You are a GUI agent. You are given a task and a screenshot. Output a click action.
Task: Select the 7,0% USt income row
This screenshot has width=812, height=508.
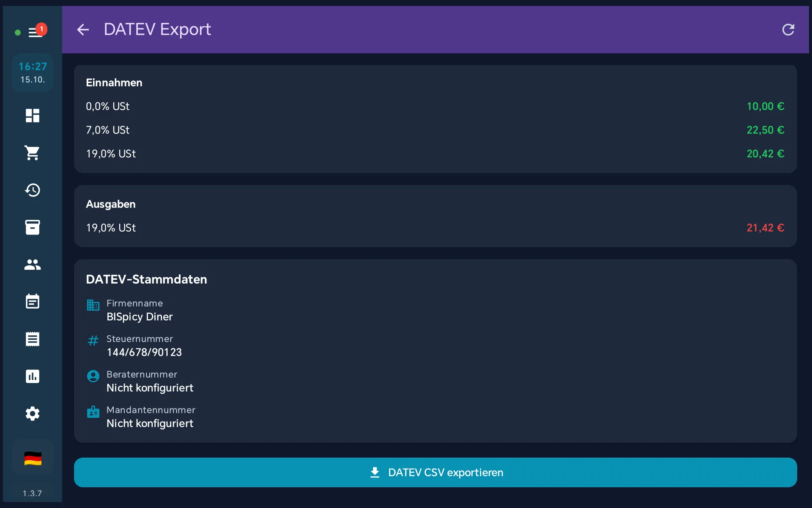pos(436,130)
